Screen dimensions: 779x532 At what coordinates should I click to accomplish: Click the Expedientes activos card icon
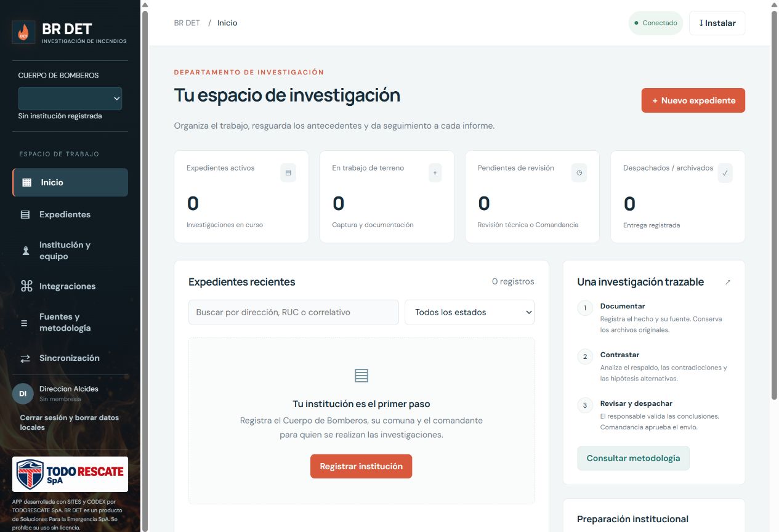pos(288,173)
